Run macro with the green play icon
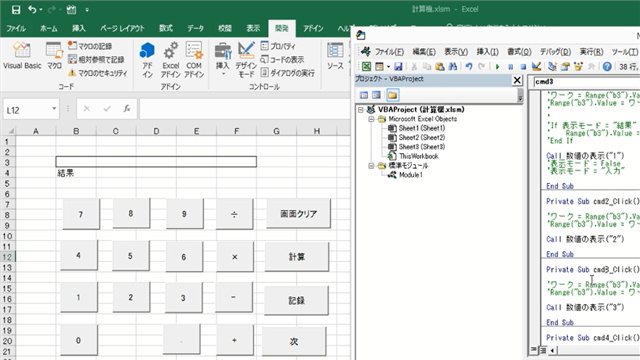640x360 pixels. 497,67
